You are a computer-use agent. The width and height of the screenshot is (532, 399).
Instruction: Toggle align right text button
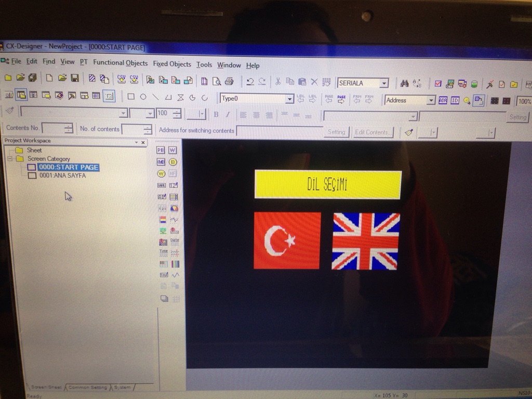269,115
